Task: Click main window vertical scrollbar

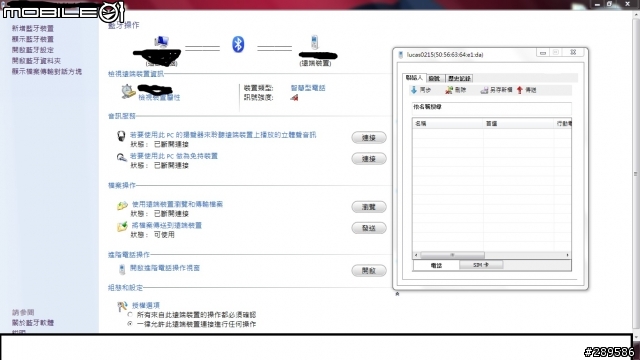Action: 636,175
